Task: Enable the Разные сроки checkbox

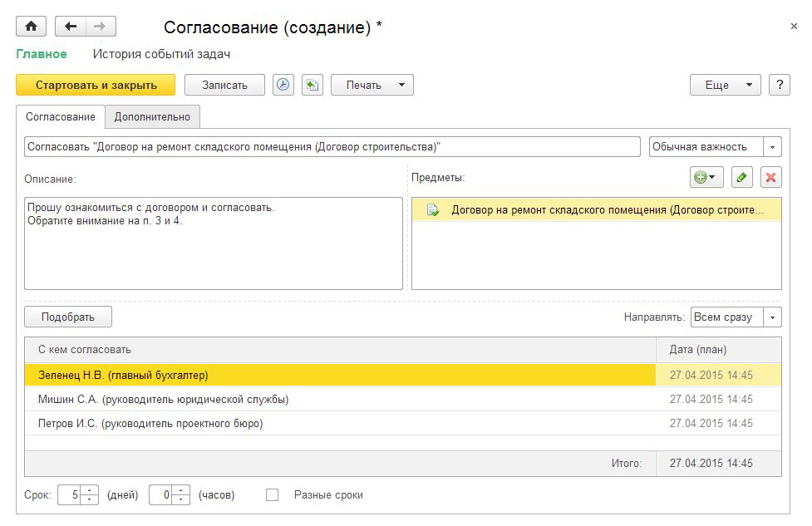Action: [x=273, y=495]
